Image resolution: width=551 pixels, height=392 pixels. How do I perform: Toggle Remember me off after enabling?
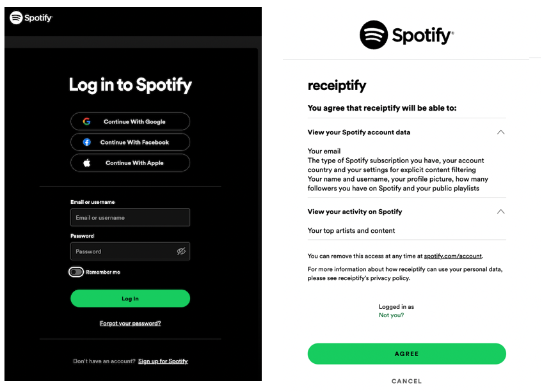(x=76, y=272)
